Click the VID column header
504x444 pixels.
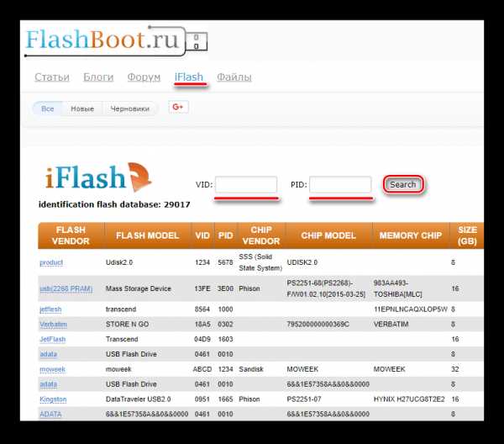[x=202, y=235]
